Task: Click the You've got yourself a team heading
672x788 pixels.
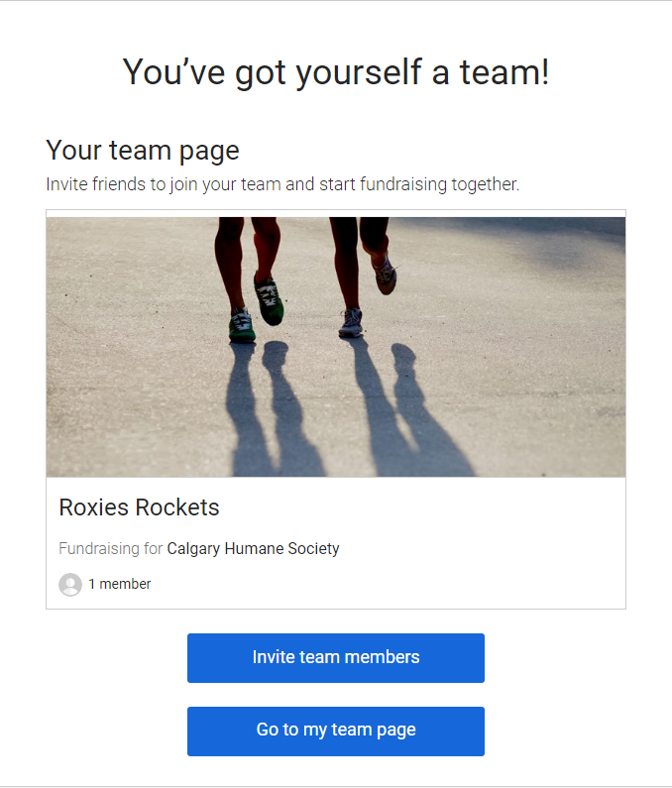Action: tap(336, 72)
